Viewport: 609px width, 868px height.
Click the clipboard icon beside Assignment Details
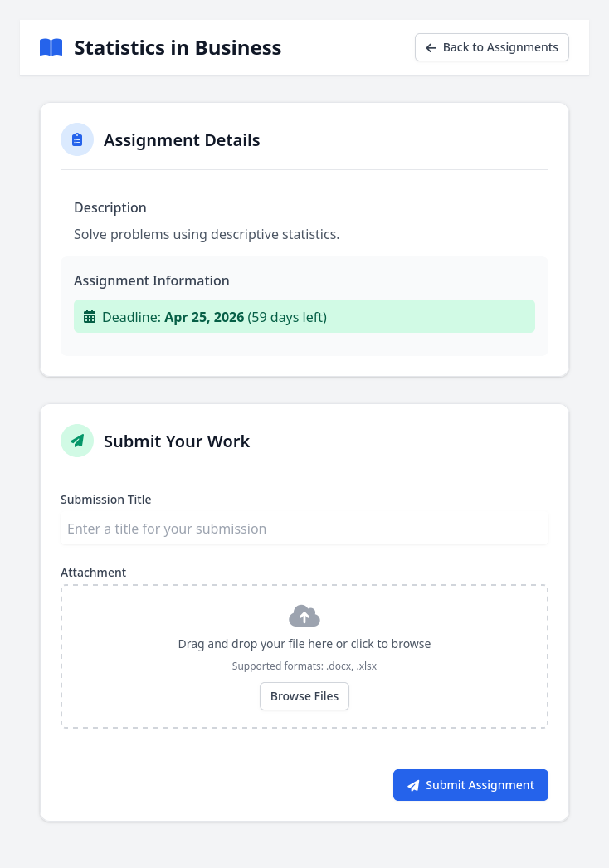(77, 139)
